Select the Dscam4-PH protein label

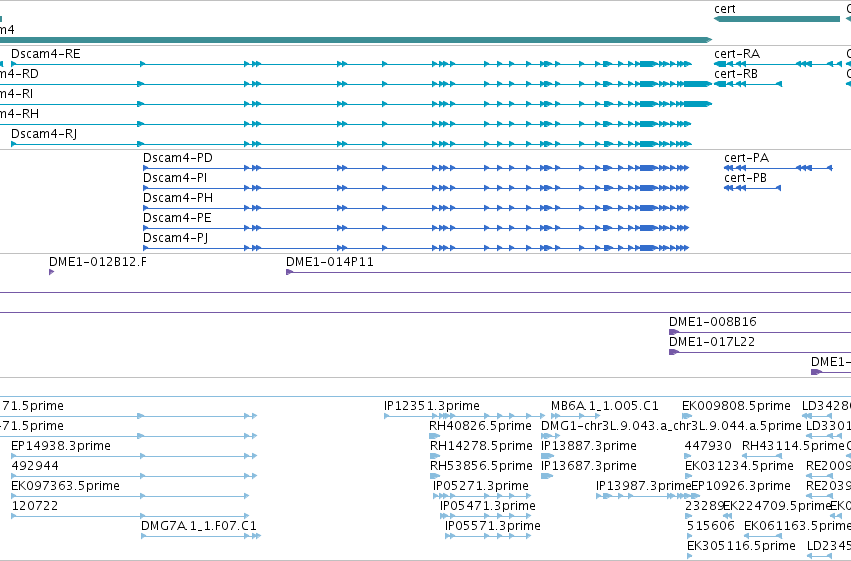(177, 198)
